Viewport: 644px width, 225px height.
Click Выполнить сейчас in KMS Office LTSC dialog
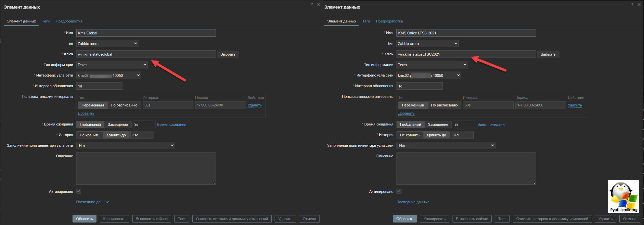click(x=472, y=219)
